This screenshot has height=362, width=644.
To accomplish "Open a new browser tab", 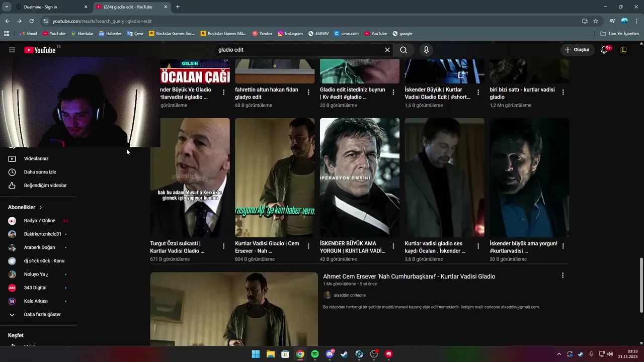I will tap(178, 7).
